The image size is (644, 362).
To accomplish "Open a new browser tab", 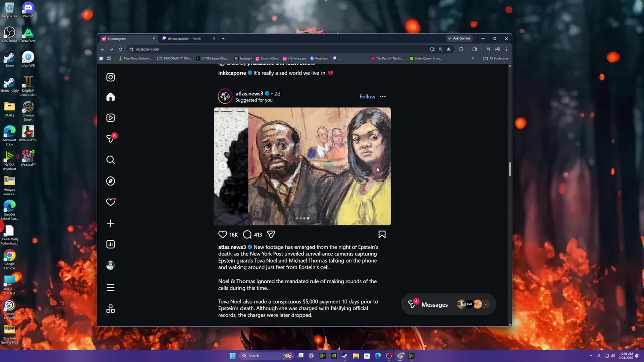I will click(223, 39).
